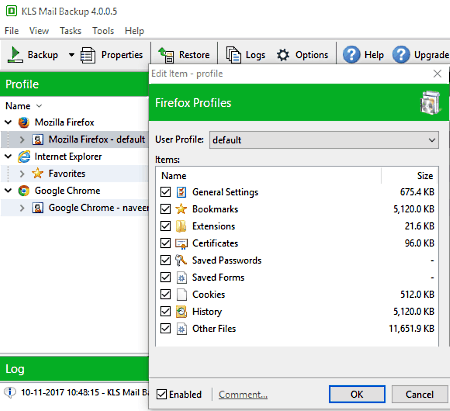450x411 pixels.
Task: Expand Mozilla Firefox - default node
Action: tap(22, 139)
